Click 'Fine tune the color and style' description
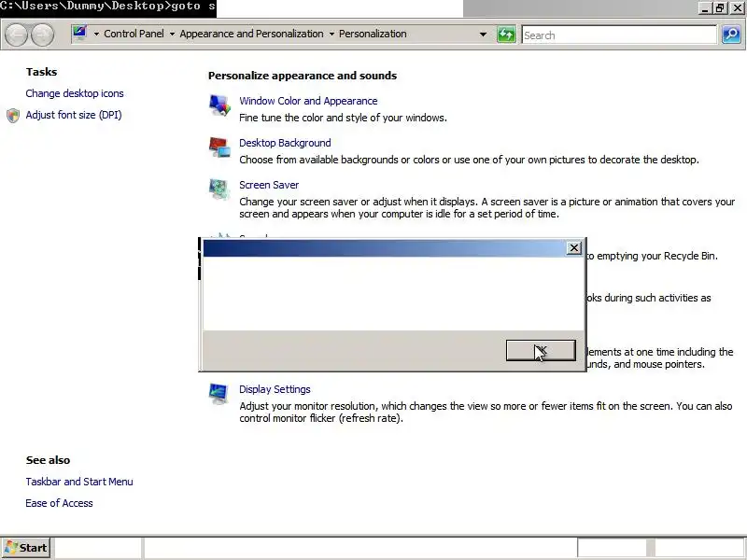This screenshot has height=560, width=747. pyautogui.click(x=343, y=118)
